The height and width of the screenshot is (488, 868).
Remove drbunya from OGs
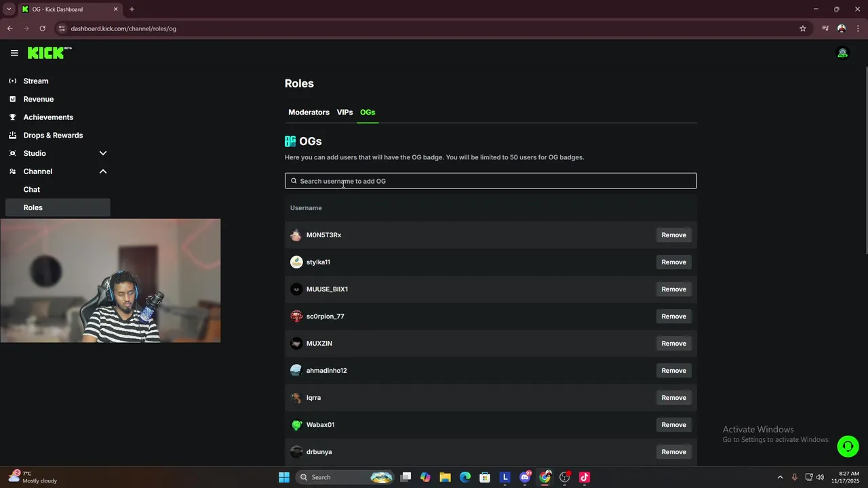[x=673, y=452]
